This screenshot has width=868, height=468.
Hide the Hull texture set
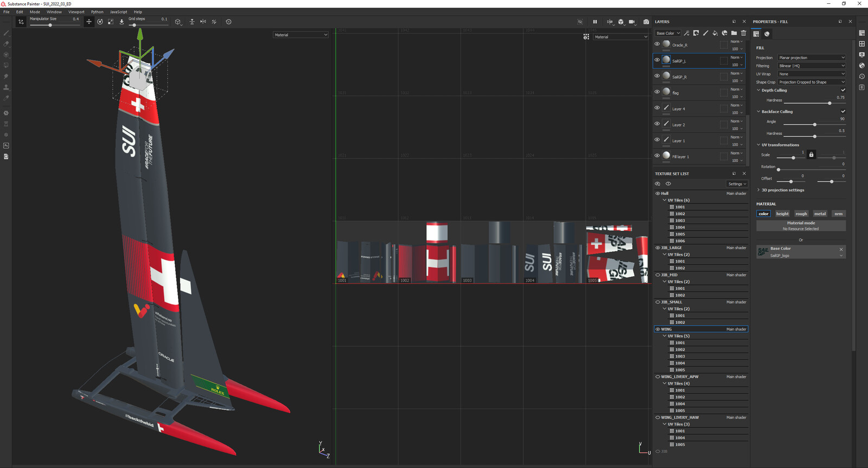pyautogui.click(x=658, y=193)
